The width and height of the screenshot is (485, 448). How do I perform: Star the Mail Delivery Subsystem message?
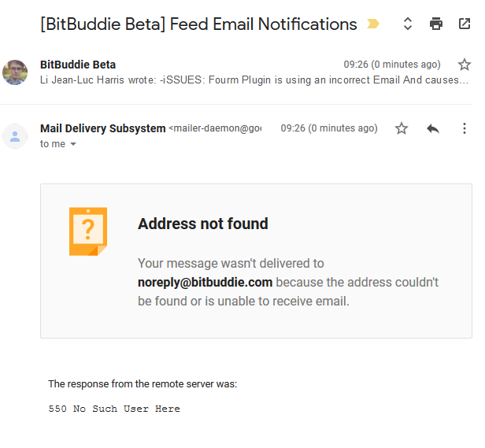tap(402, 128)
